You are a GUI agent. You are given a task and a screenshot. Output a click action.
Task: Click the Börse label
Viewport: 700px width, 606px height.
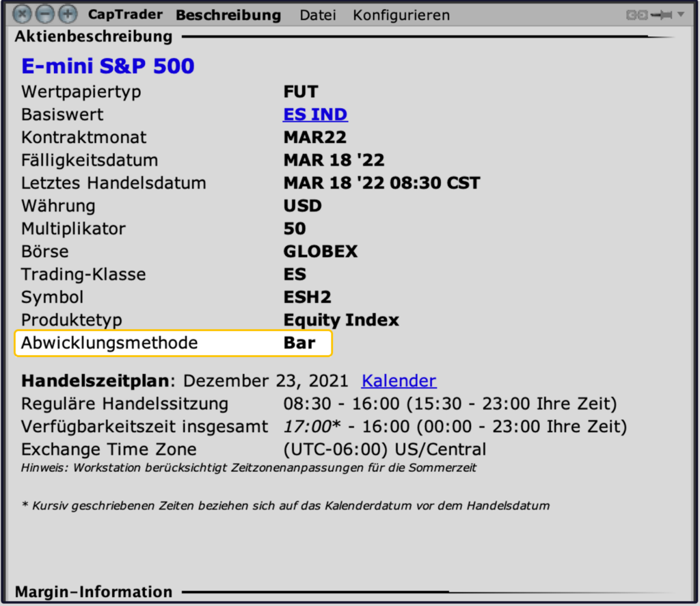pyautogui.click(x=45, y=252)
